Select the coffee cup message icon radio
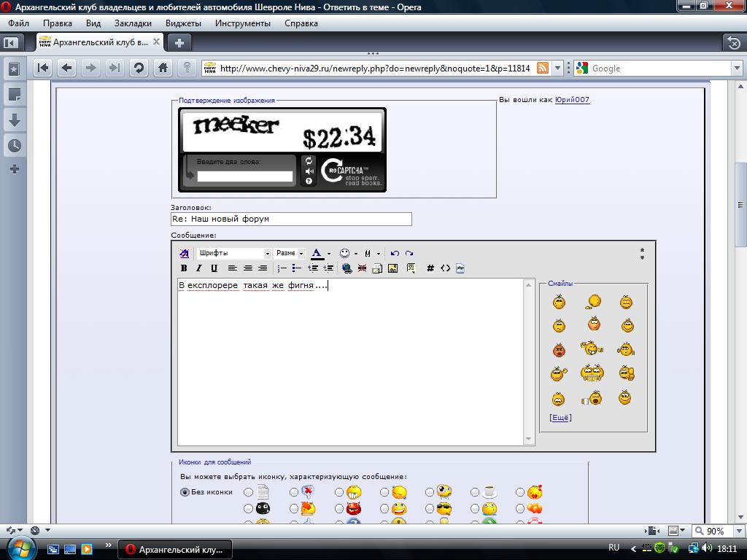 pyautogui.click(x=475, y=492)
